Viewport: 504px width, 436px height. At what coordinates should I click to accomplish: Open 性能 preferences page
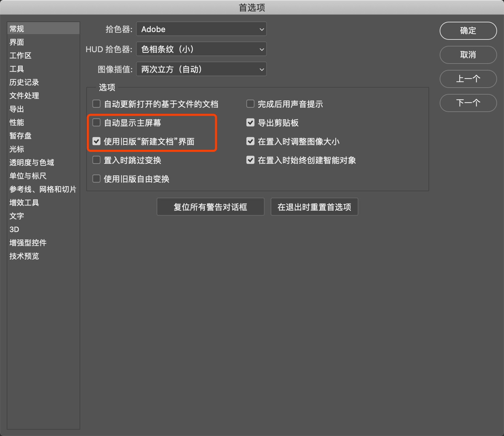pos(43,122)
